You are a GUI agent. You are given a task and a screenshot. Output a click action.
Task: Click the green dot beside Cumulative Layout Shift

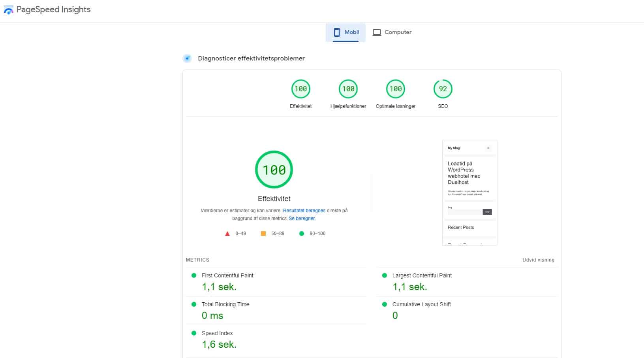tap(385, 304)
